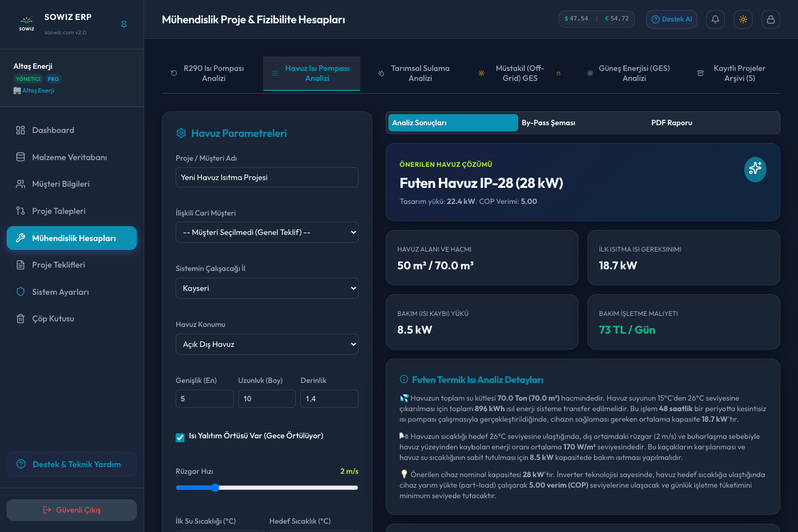
Task: Select the PDF Raporu tab
Action: pos(713,122)
